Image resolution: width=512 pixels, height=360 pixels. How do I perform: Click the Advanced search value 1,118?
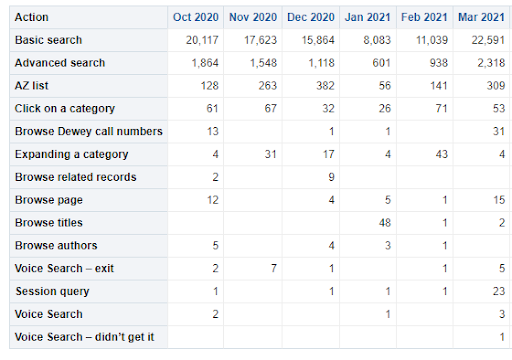point(321,63)
